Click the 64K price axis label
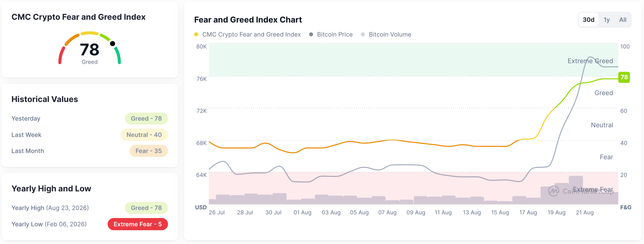The width and height of the screenshot is (644, 244). pos(201,175)
